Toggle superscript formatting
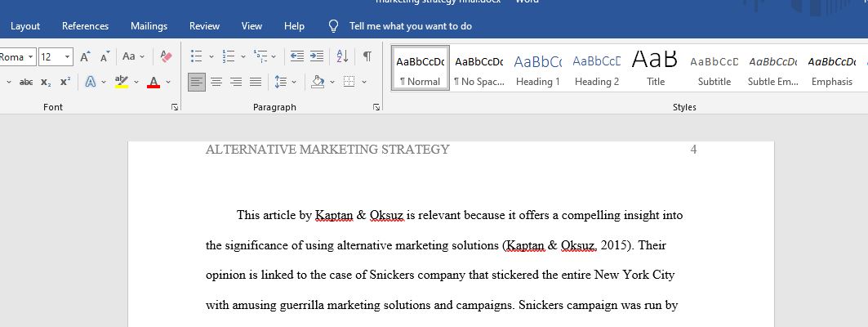Viewport: 868px width, 327px height. (65, 82)
